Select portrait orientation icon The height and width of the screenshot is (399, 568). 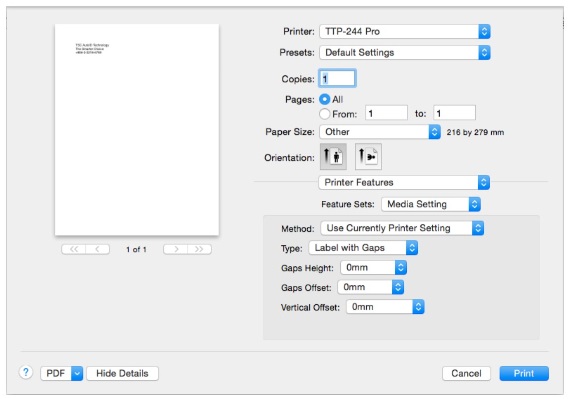tap(333, 157)
